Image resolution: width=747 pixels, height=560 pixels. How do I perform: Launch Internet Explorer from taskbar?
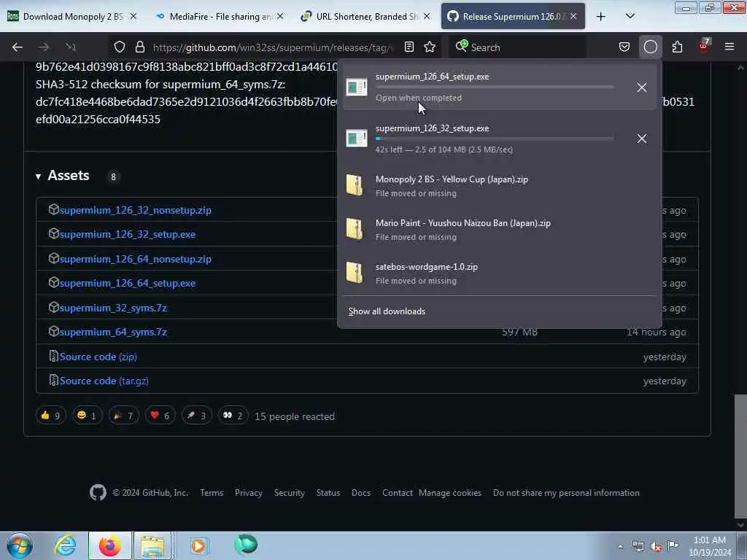pos(65,545)
